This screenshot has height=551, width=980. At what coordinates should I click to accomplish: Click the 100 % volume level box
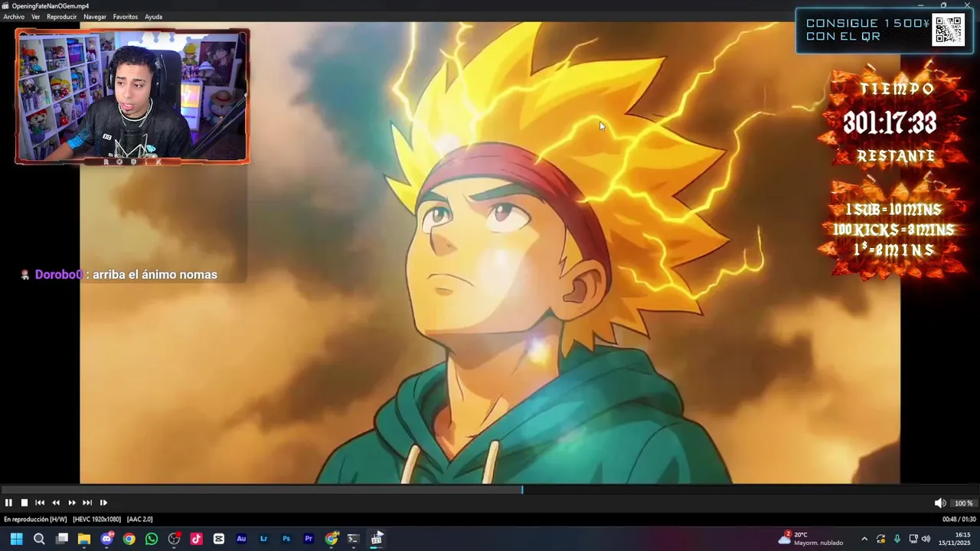pyautogui.click(x=963, y=504)
